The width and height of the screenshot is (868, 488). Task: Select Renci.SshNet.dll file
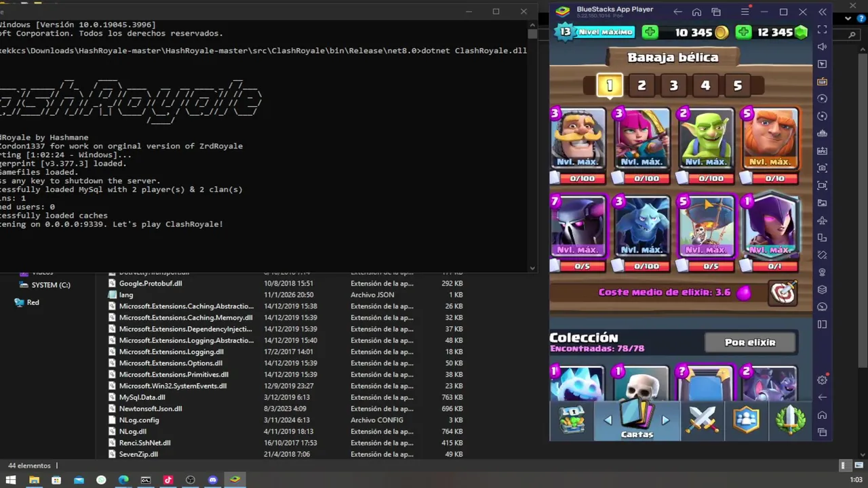pyautogui.click(x=144, y=443)
